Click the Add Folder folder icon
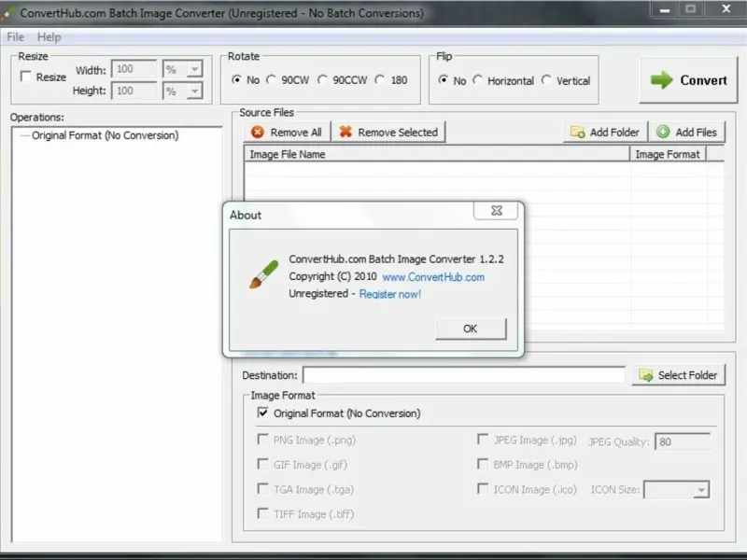 pyautogui.click(x=577, y=132)
